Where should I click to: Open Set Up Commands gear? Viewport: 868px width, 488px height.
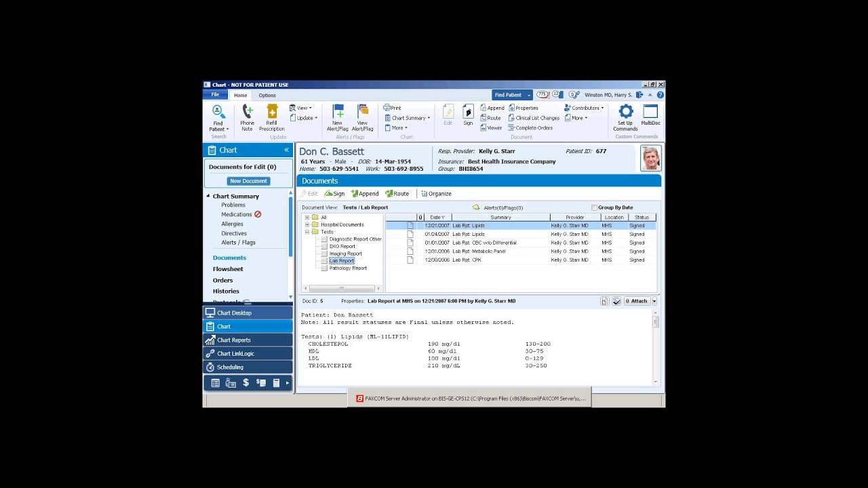click(625, 117)
